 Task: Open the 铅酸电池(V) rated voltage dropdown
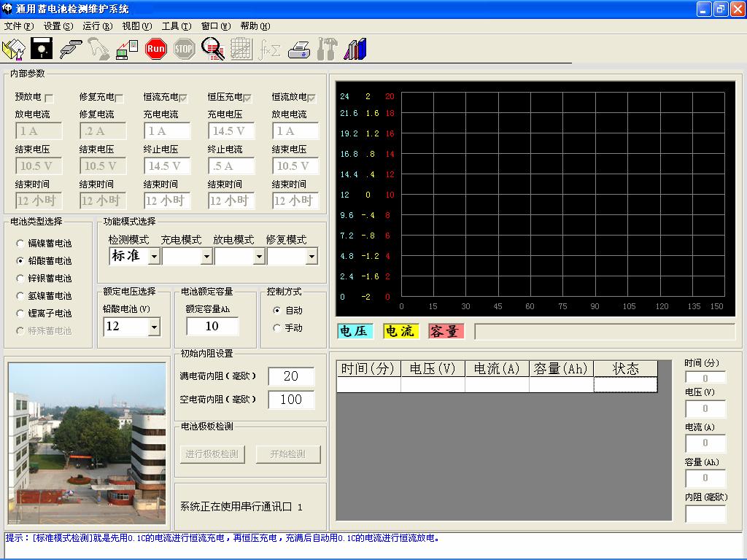click(x=154, y=327)
